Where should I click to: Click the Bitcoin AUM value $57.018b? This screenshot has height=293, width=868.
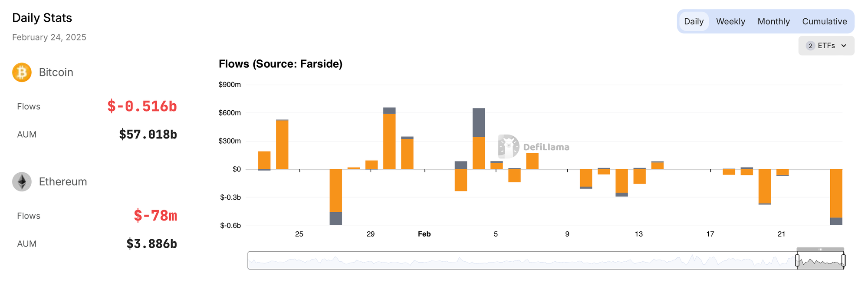tap(148, 135)
